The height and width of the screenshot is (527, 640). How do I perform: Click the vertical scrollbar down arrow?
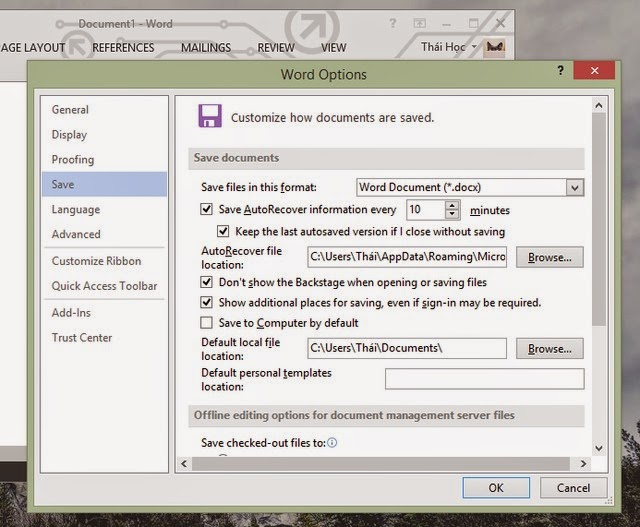point(599,448)
